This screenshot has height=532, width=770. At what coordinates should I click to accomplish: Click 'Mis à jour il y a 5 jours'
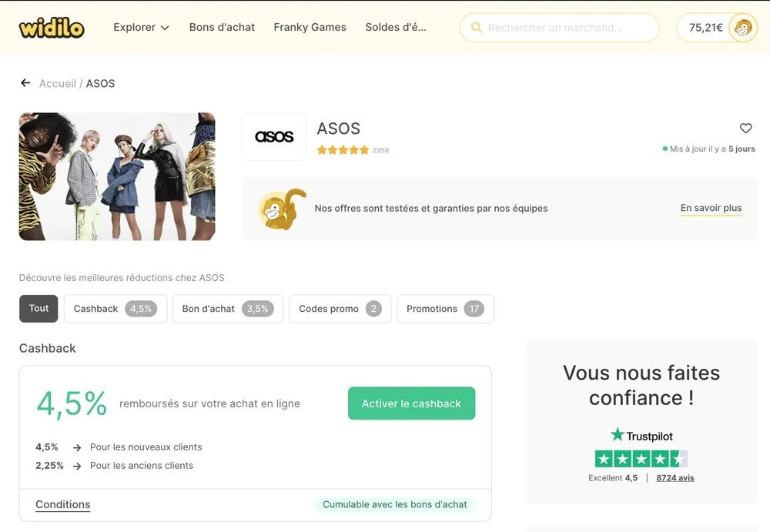tap(708, 149)
